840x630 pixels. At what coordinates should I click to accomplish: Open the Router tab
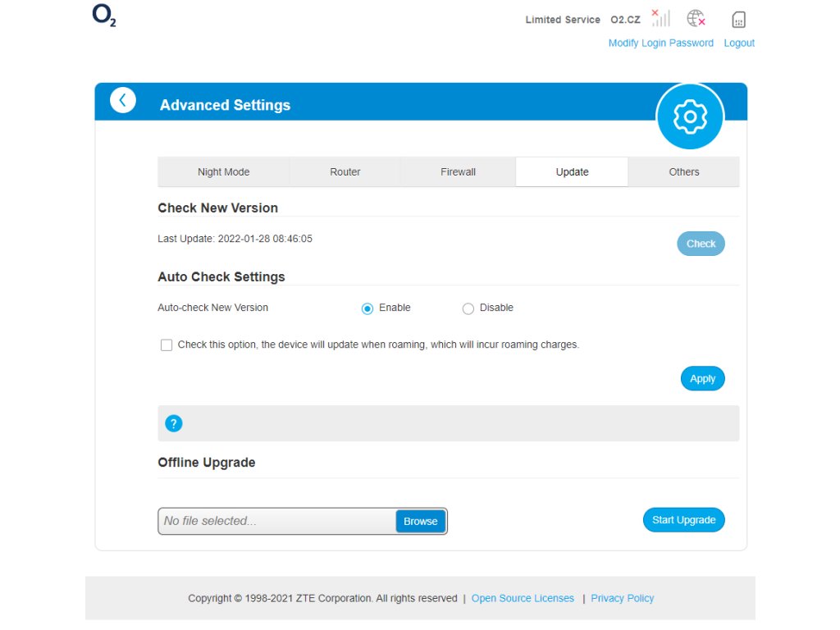[x=345, y=172]
